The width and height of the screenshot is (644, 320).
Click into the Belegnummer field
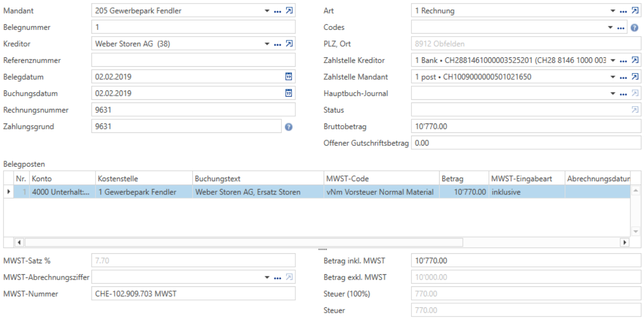click(193, 27)
